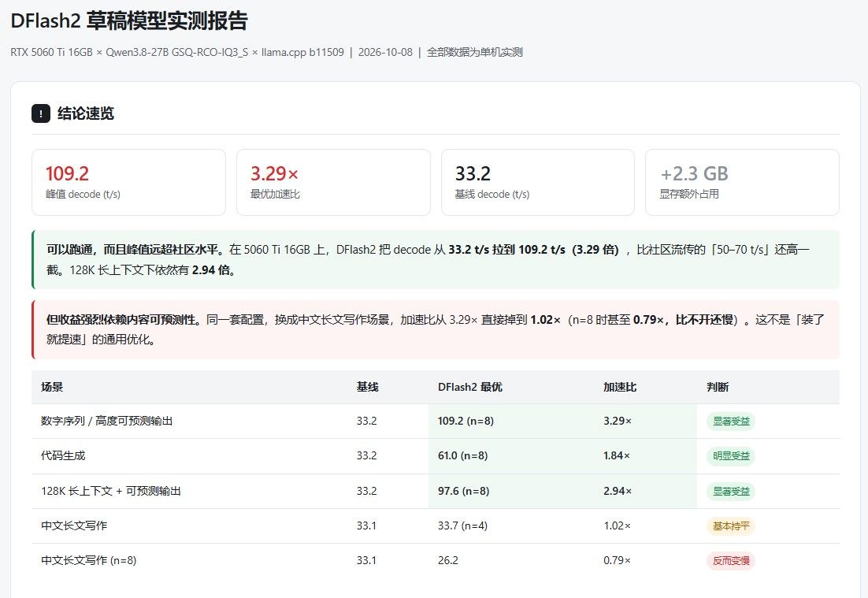Click the 代码生成 row label
The height and width of the screenshot is (598, 868).
(63, 455)
